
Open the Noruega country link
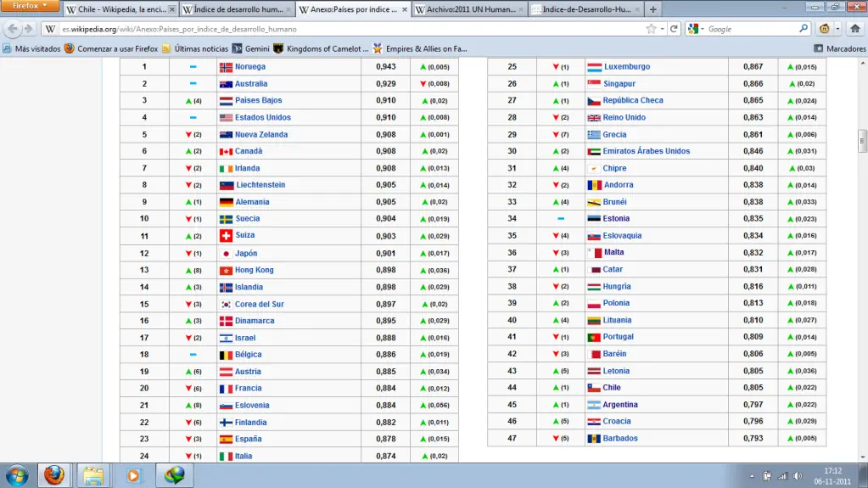tap(249, 66)
